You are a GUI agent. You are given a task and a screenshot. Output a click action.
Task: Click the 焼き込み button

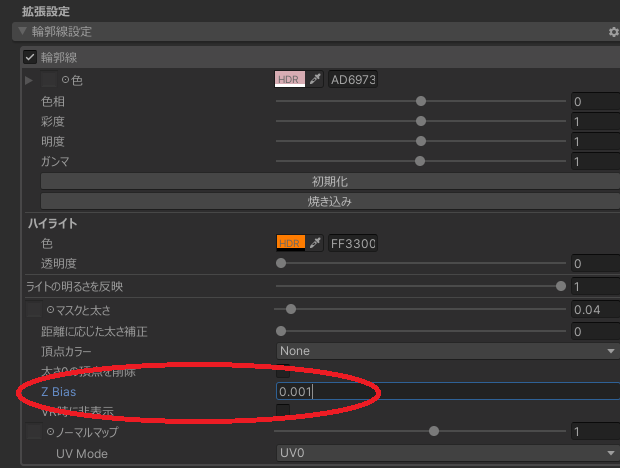coord(330,201)
